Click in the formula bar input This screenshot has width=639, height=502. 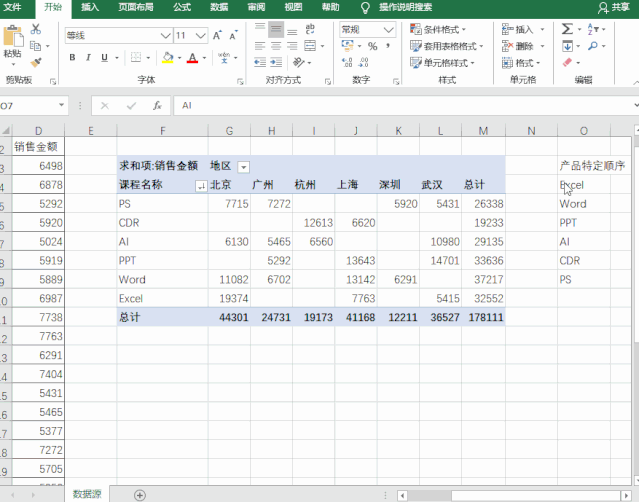pyautogui.click(x=403, y=106)
